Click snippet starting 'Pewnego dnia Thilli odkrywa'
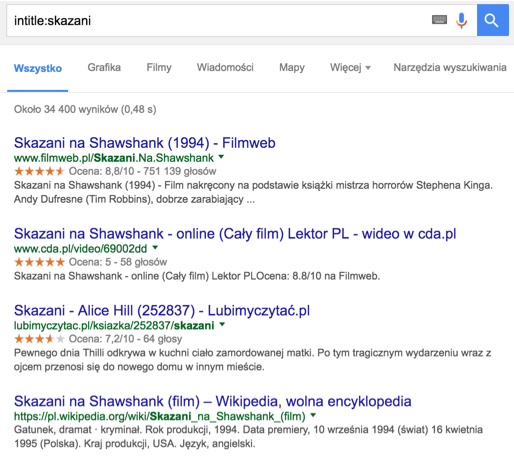This screenshot has height=467, width=514. (x=253, y=360)
